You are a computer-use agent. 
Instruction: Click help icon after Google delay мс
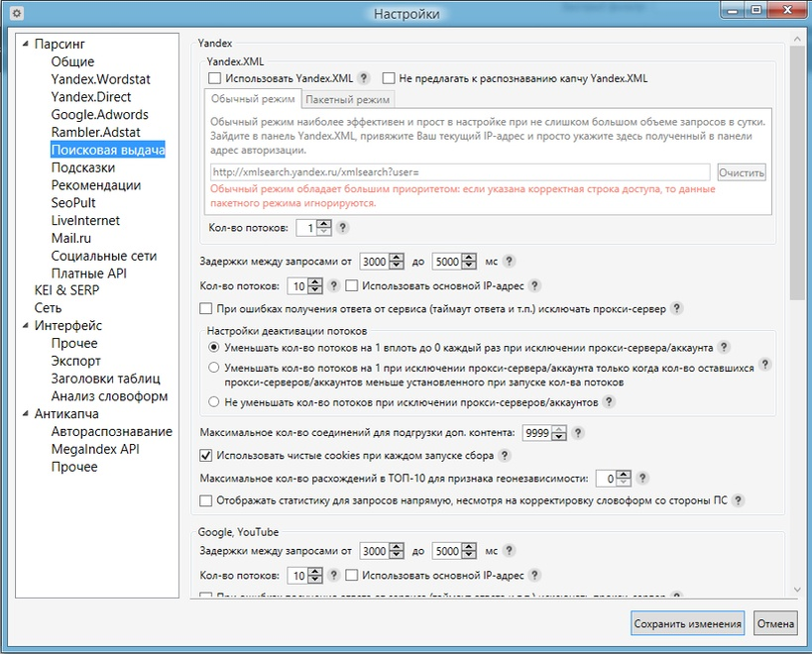(x=509, y=551)
